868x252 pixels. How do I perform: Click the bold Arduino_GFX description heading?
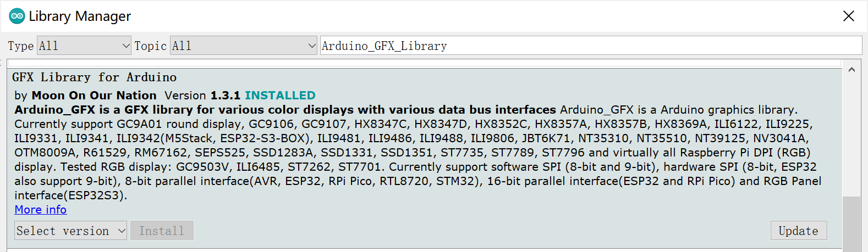pos(285,110)
